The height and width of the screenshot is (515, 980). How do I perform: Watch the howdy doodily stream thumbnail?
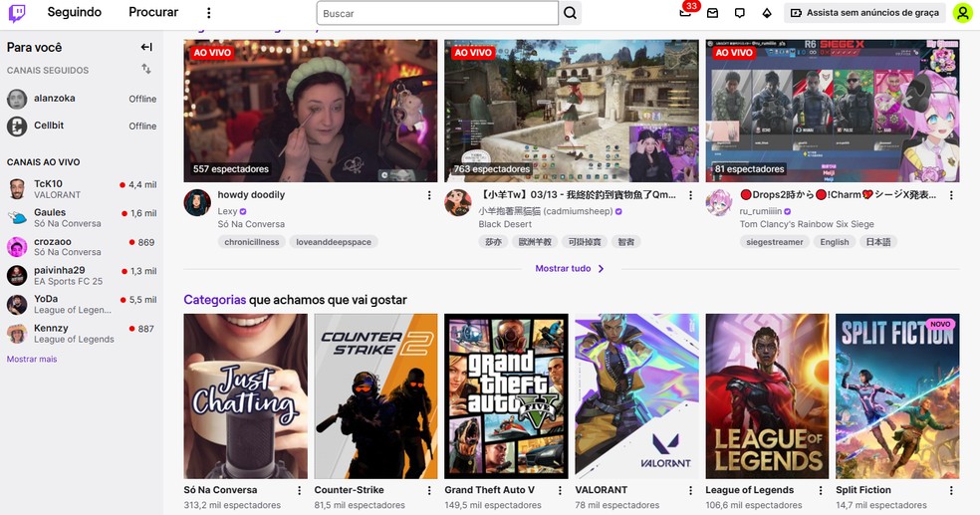[x=311, y=111]
